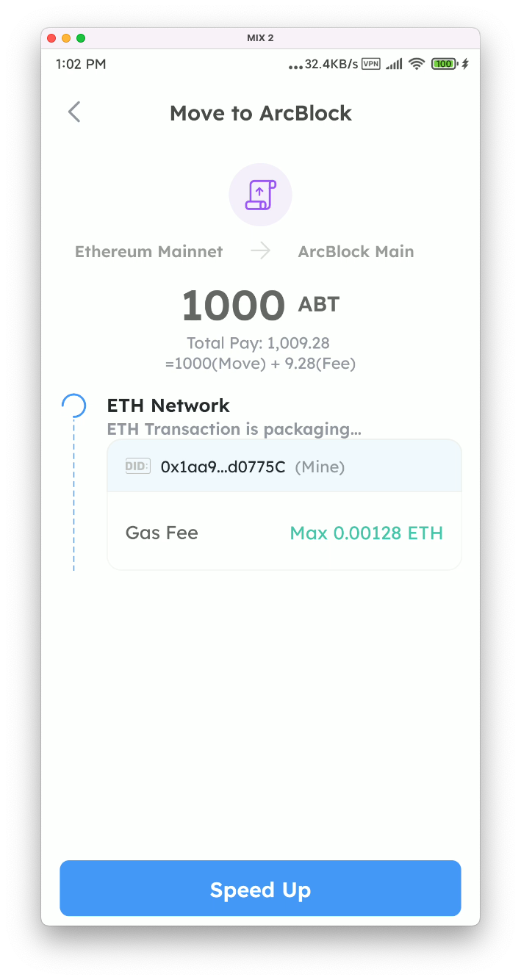
Task: Click the Wi-Fi icon in the status bar
Action: (x=417, y=64)
